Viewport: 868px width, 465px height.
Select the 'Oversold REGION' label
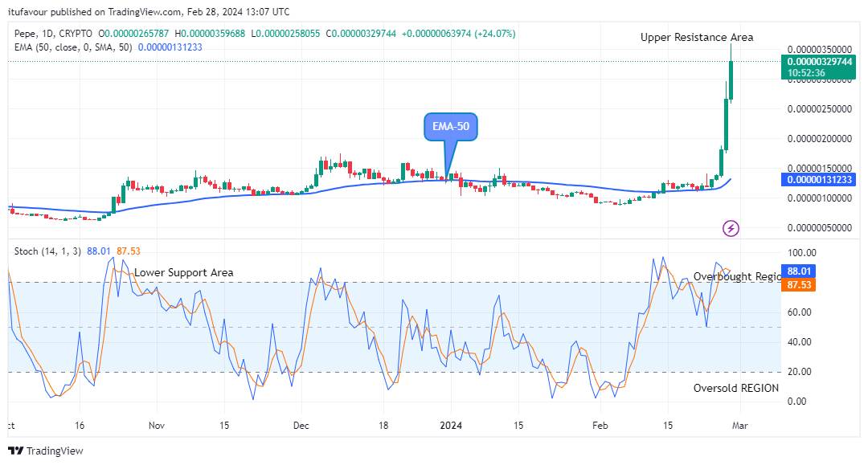(735, 388)
